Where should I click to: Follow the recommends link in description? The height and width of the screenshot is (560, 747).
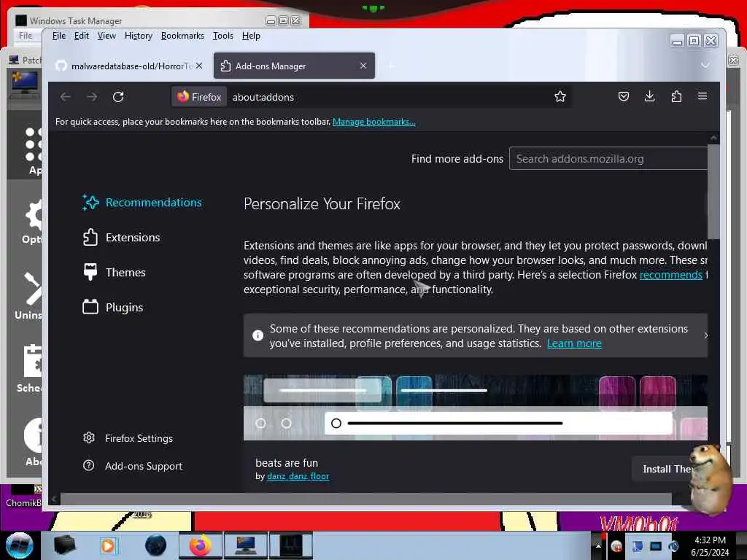(x=671, y=275)
